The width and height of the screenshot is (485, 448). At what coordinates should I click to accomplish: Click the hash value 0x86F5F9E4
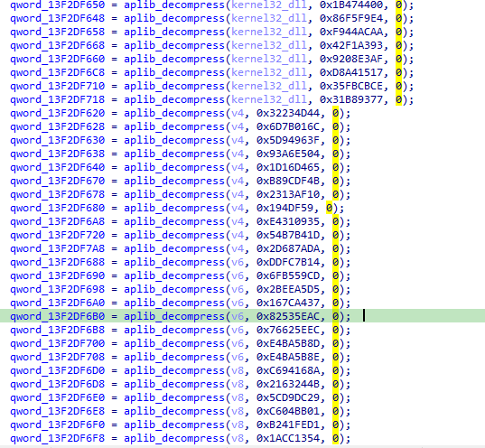pyautogui.click(x=351, y=19)
